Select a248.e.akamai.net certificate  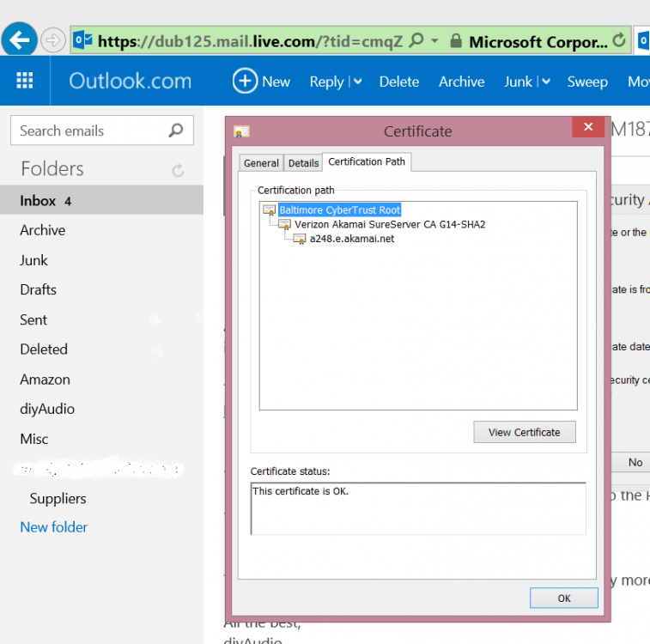pyautogui.click(x=352, y=239)
